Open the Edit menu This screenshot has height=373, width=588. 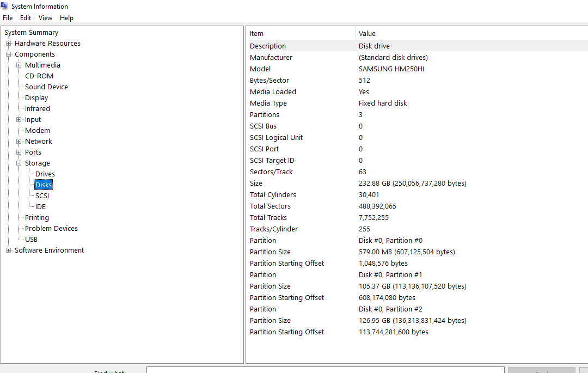click(25, 17)
